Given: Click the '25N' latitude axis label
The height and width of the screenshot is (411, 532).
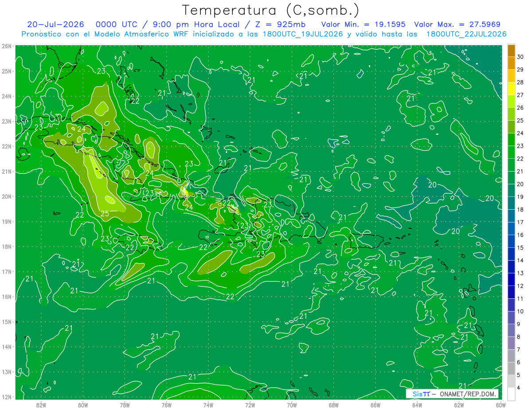Looking at the screenshot, I should (7, 71).
